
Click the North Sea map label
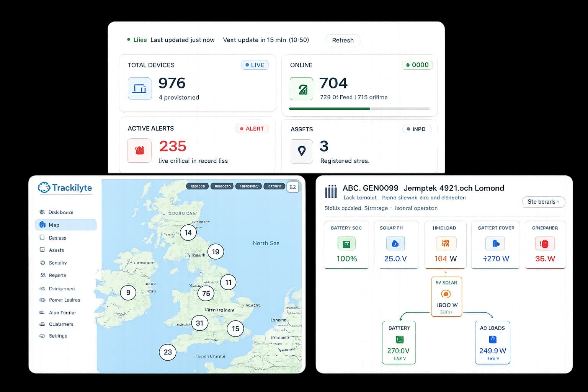(x=266, y=243)
